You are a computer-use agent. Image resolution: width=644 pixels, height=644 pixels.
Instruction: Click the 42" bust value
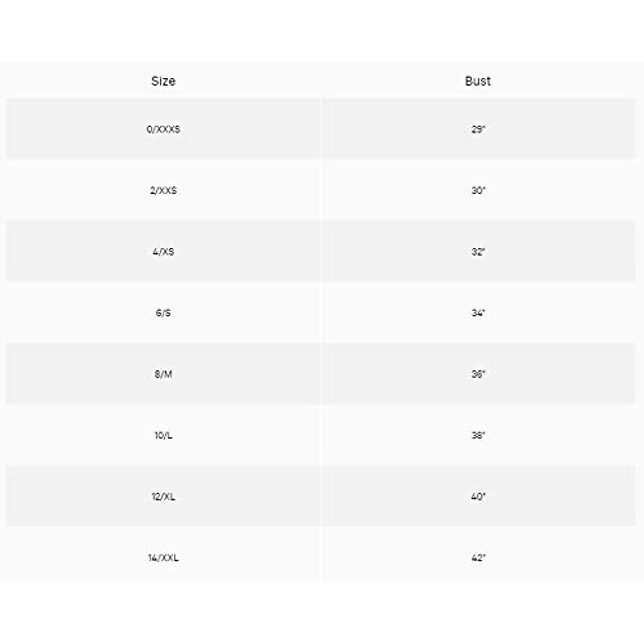pyautogui.click(x=478, y=558)
